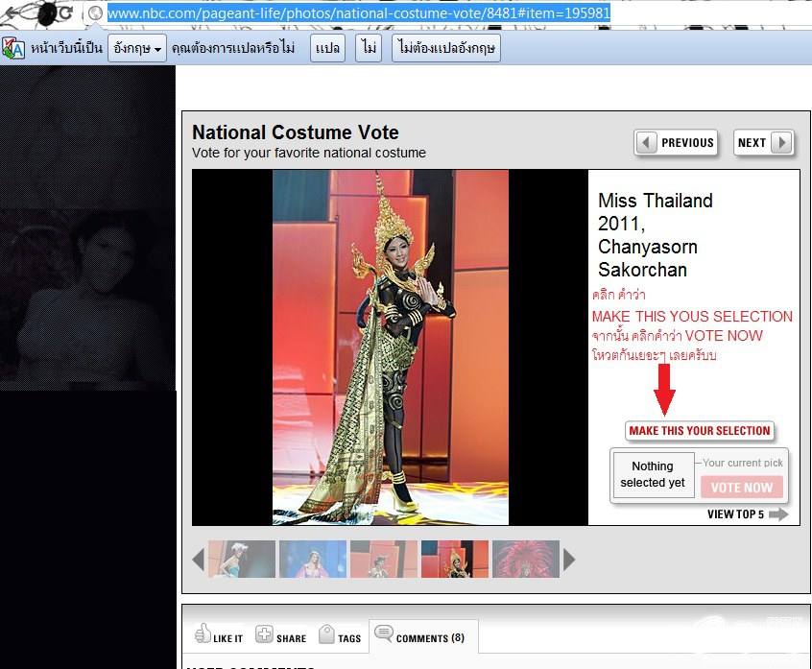Go to the NEXT costume photo
812x669 pixels.
tap(763, 142)
